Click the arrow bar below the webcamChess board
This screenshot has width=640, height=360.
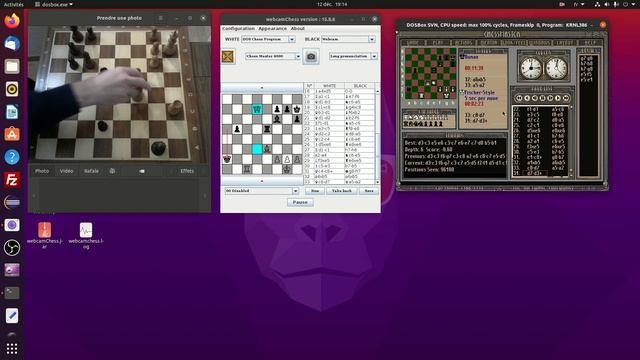(x=262, y=181)
